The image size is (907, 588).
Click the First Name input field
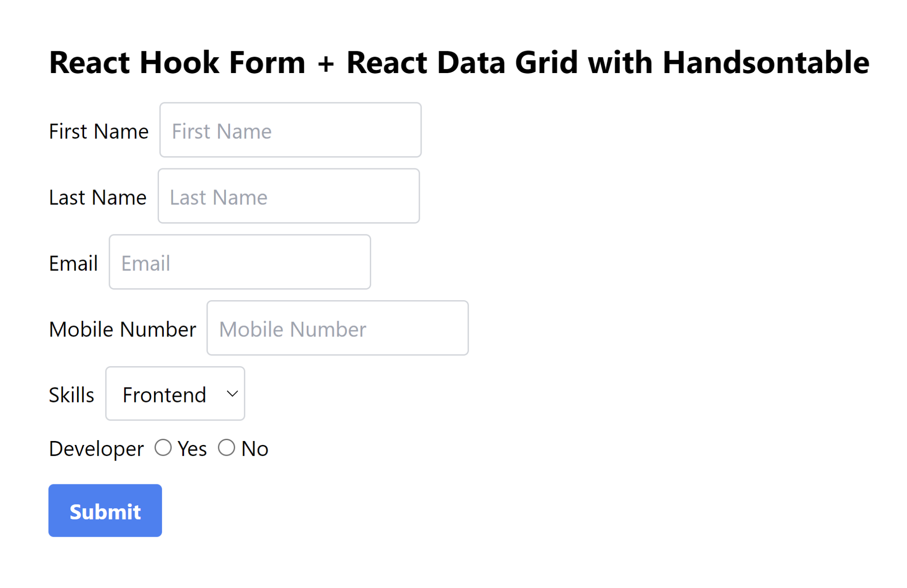pos(290,130)
